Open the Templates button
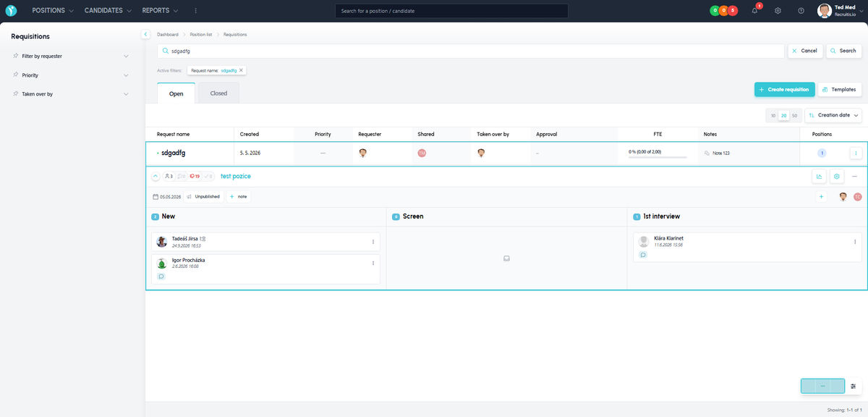This screenshot has width=868, height=417. coord(839,89)
